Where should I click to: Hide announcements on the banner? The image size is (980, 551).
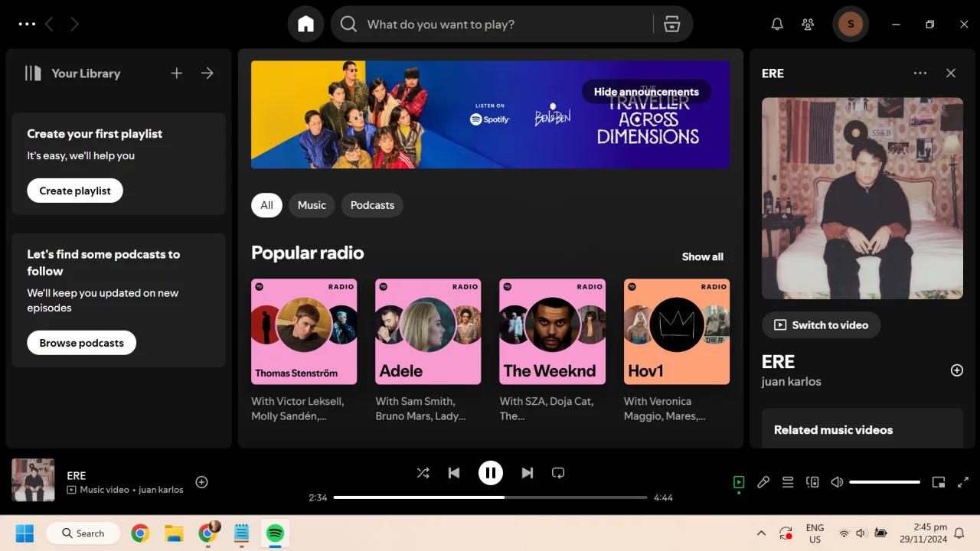point(646,92)
